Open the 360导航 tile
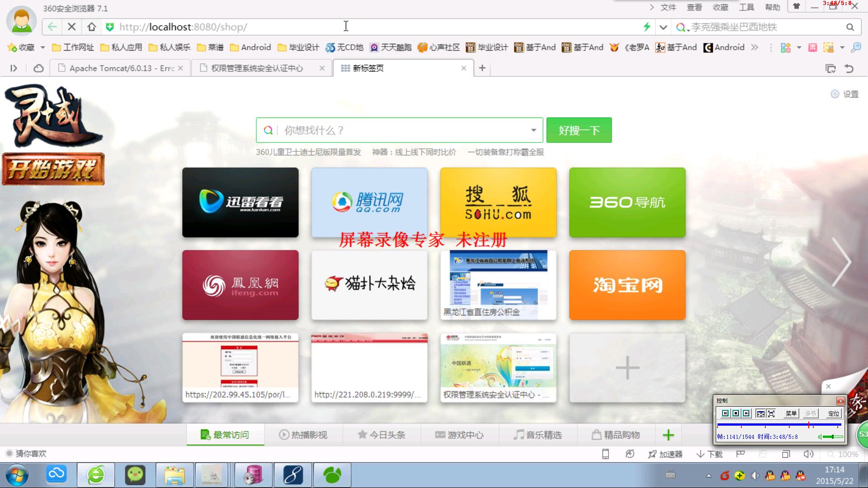This screenshot has height=488, width=868. [627, 202]
